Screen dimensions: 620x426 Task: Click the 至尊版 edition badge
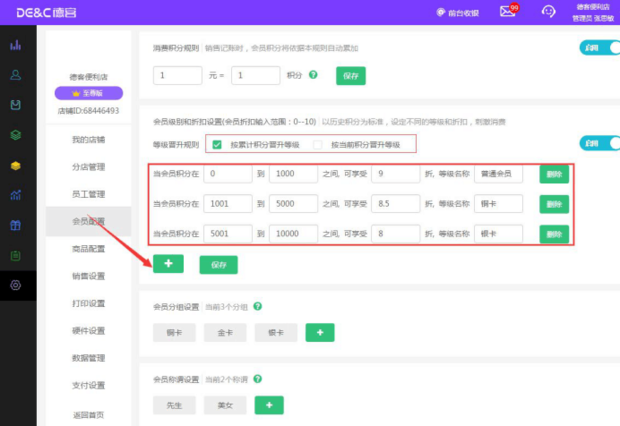point(89,93)
